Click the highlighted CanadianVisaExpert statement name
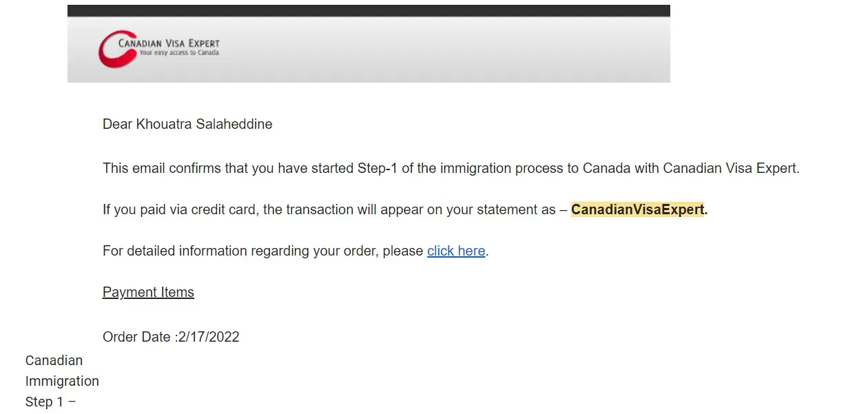Screen dimensions: 868x414 (x=637, y=209)
